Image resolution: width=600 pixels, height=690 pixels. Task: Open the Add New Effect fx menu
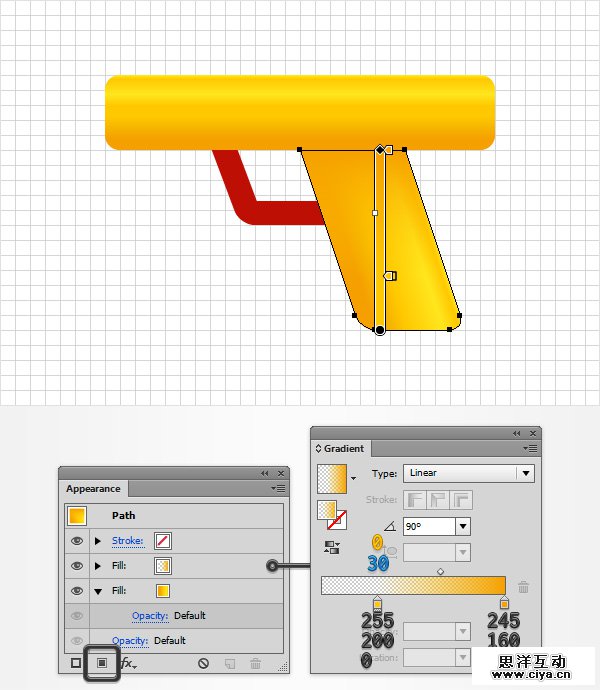[129, 663]
